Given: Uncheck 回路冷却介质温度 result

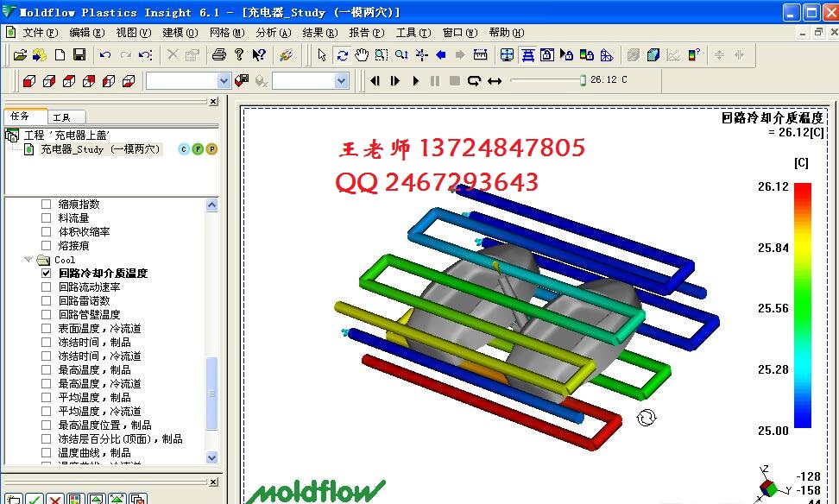Looking at the screenshot, I should pyautogui.click(x=46, y=273).
